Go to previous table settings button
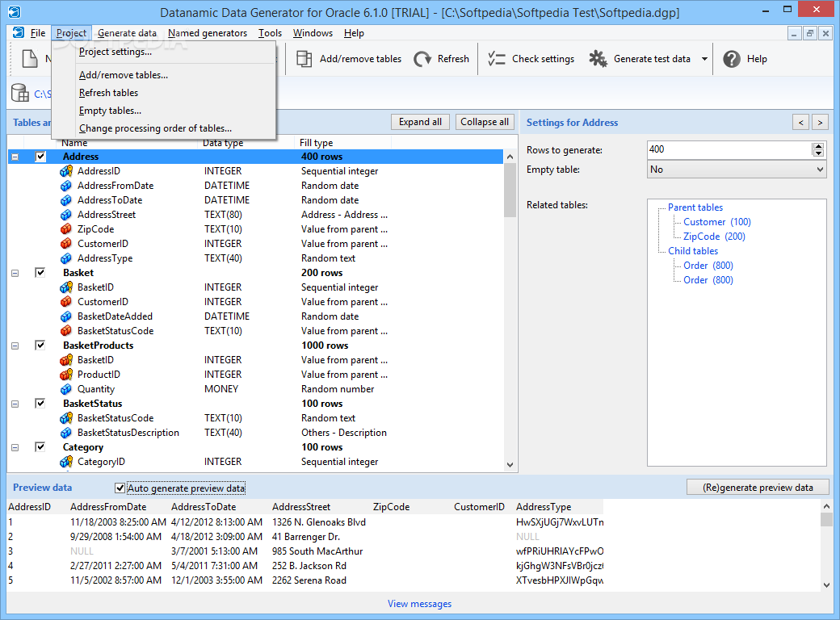Screen dimensions: 840x620 tap(801, 123)
